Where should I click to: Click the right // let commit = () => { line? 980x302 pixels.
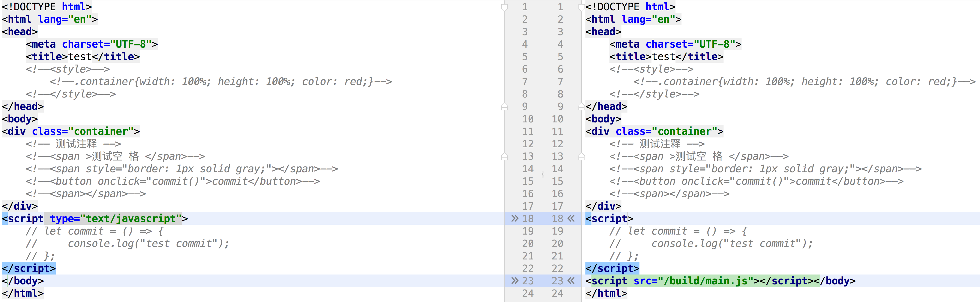click(x=678, y=231)
